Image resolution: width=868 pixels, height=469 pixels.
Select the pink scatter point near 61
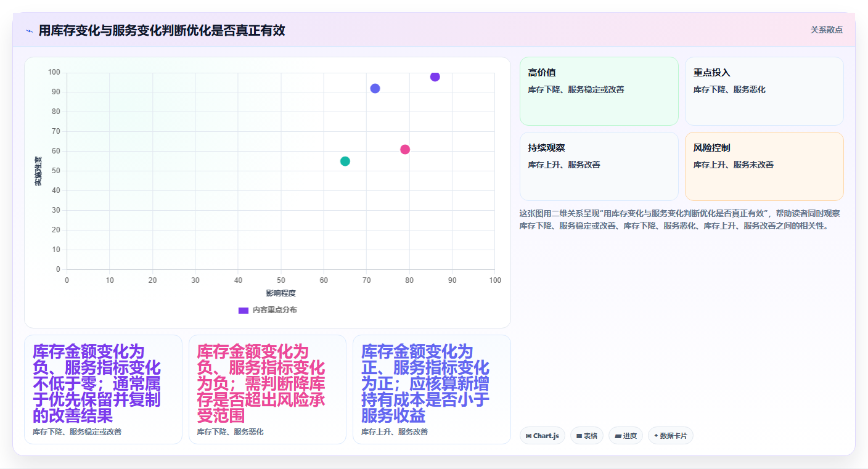click(405, 149)
